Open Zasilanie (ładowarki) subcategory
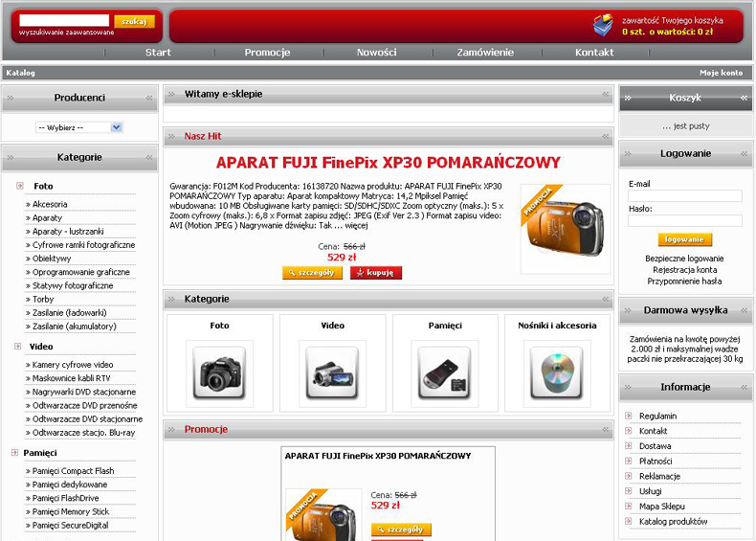The width and height of the screenshot is (756, 541). click(70, 312)
